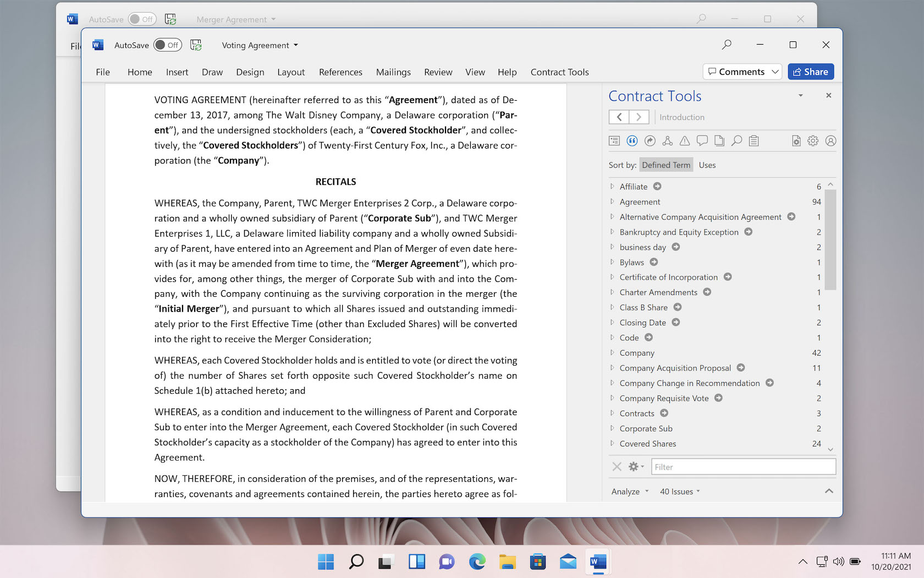This screenshot has height=578, width=924.
Task: Click the Share button
Action: coord(811,72)
